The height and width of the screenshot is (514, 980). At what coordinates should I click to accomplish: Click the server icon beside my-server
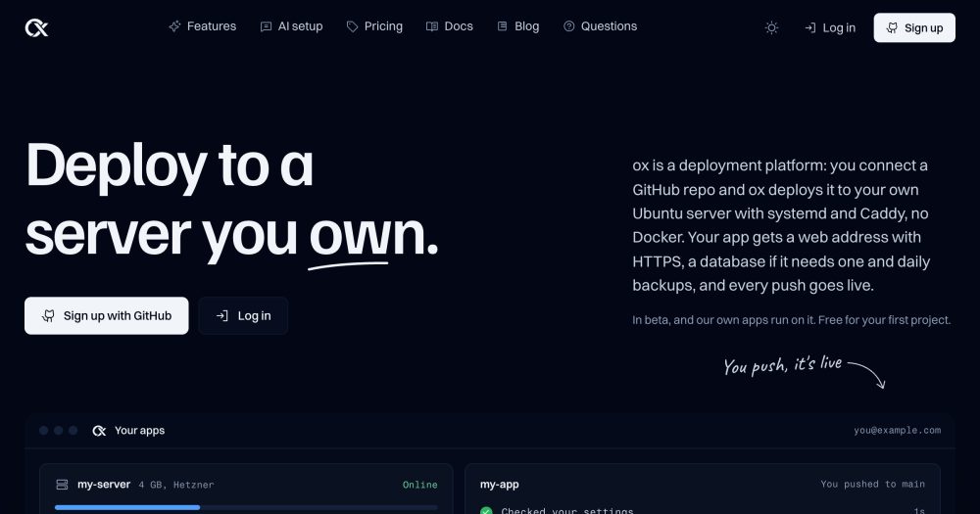coord(62,485)
